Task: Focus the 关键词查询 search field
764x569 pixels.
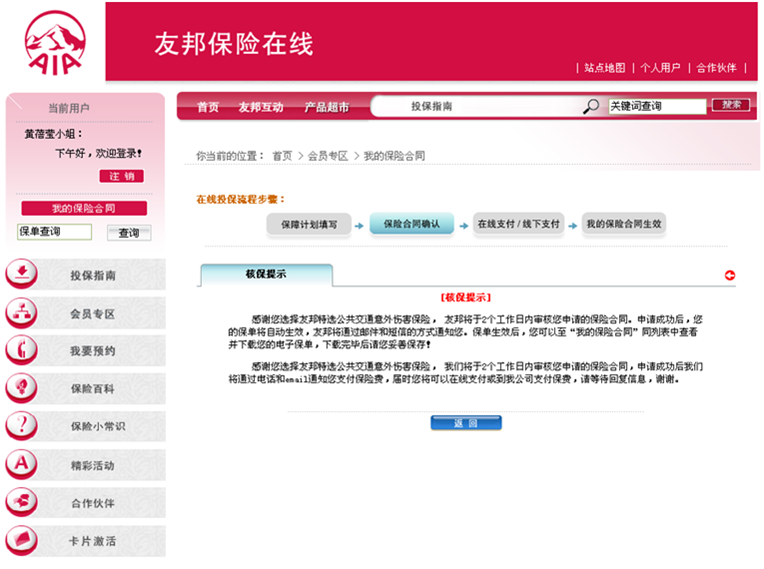Action: [x=657, y=106]
